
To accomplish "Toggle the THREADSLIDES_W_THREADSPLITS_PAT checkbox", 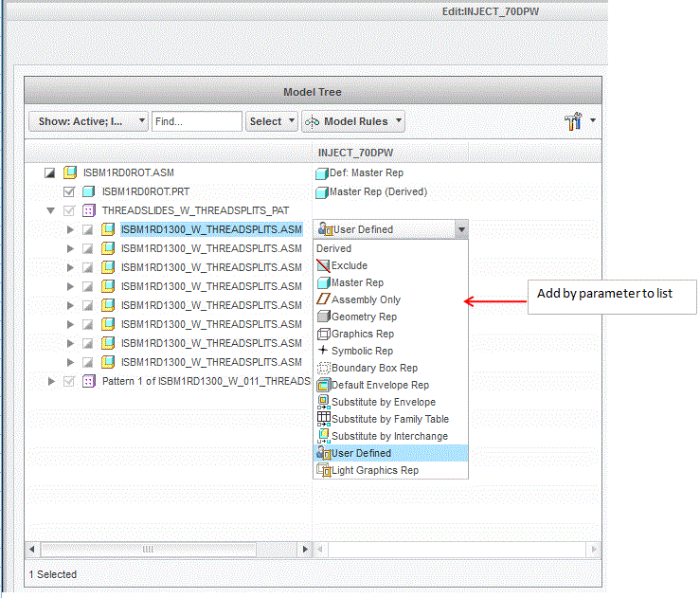I will [x=69, y=210].
